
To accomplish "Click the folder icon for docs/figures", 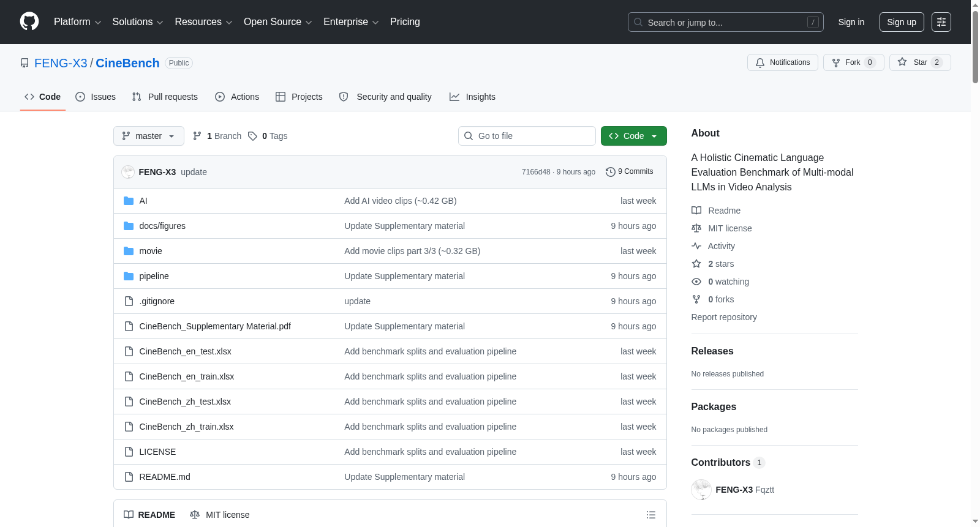I will click(129, 226).
